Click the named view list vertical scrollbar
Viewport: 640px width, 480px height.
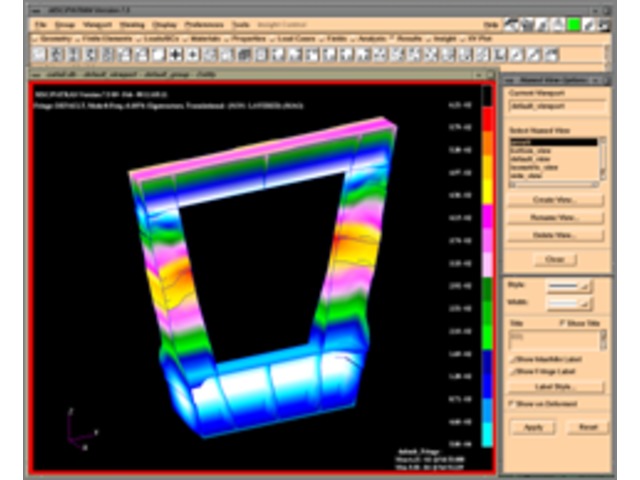pos(602,158)
